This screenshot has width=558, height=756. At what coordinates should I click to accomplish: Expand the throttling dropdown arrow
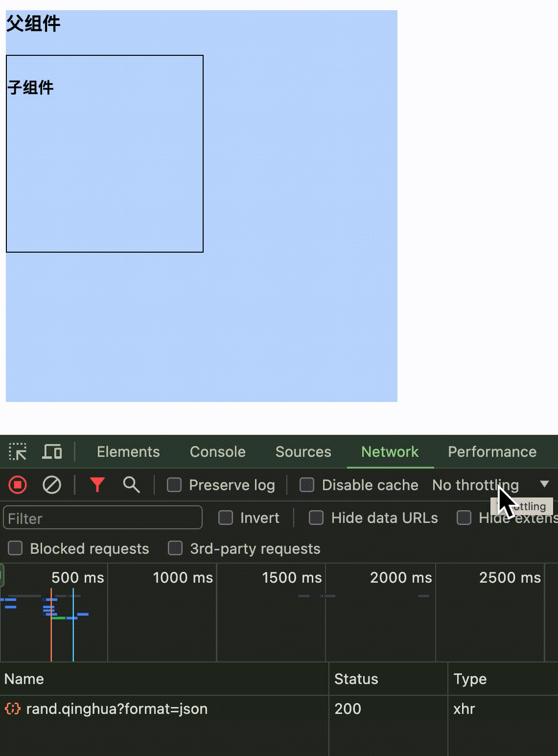tap(544, 484)
